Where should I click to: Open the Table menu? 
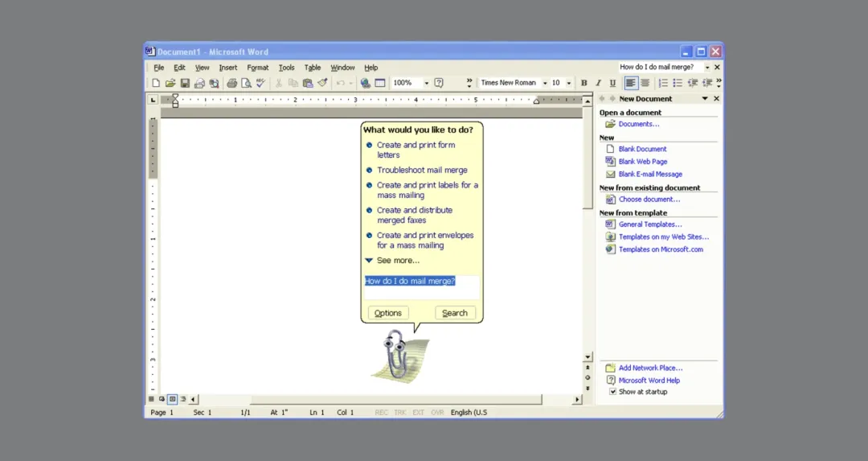point(312,68)
